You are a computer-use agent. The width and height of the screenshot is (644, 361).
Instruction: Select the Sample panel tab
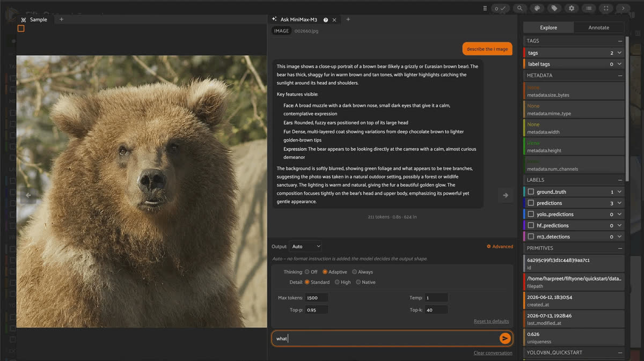click(34, 20)
